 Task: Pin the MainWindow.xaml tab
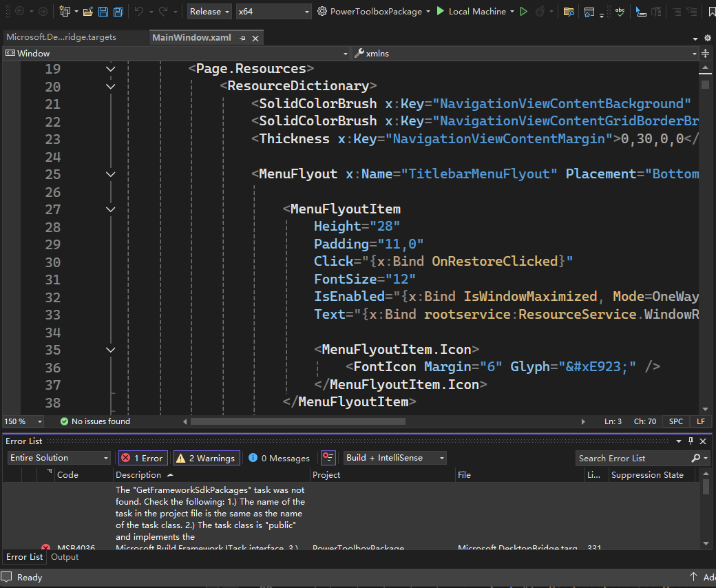242,38
